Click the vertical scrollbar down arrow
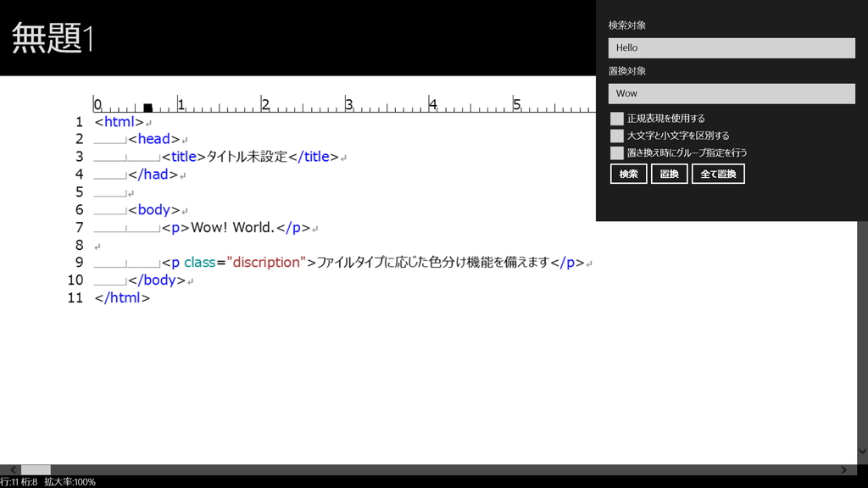The width and height of the screenshot is (868, 488). (x=862, y=452)
